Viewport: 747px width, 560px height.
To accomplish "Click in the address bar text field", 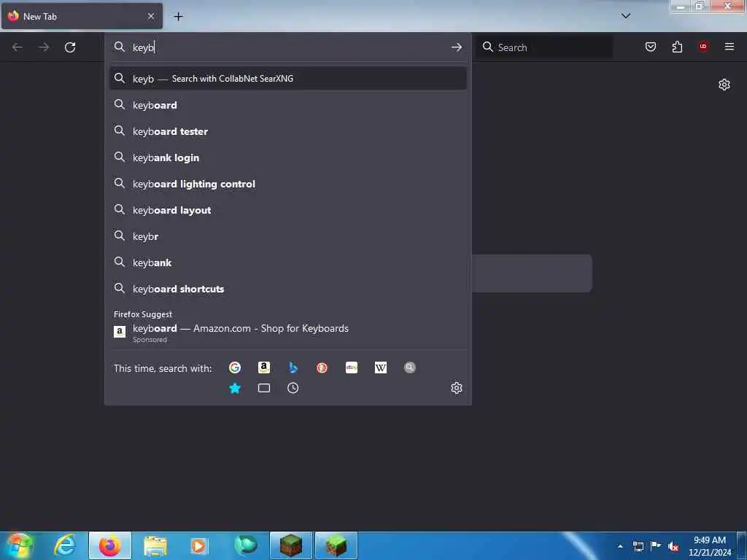I will [x=288, y=47].
